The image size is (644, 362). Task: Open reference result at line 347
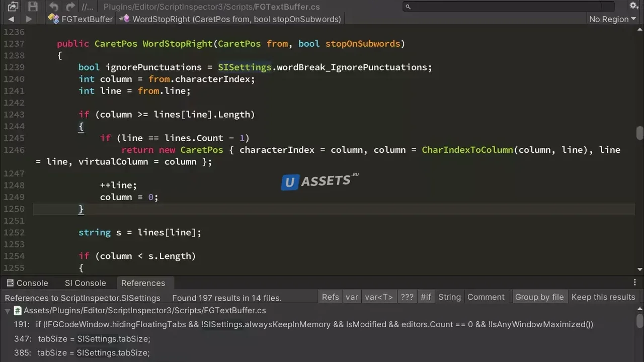[x=318, y=339]
